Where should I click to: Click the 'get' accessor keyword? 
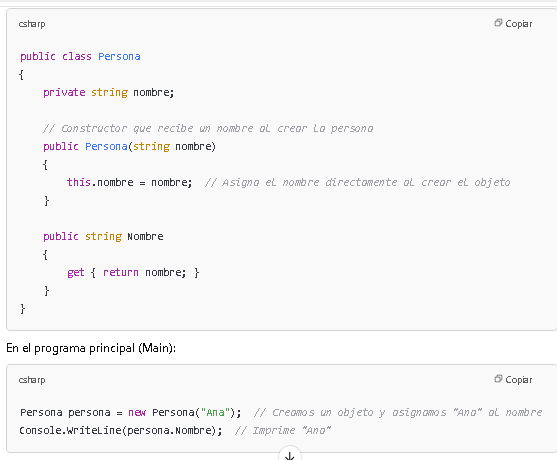coord(76,272)
